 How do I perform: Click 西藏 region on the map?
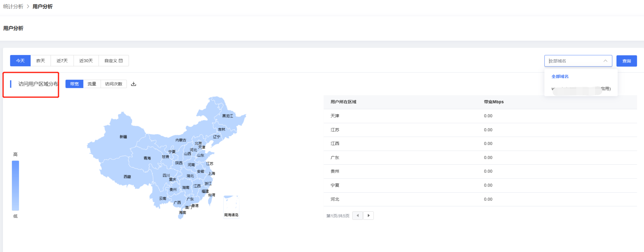click(127, 177)
